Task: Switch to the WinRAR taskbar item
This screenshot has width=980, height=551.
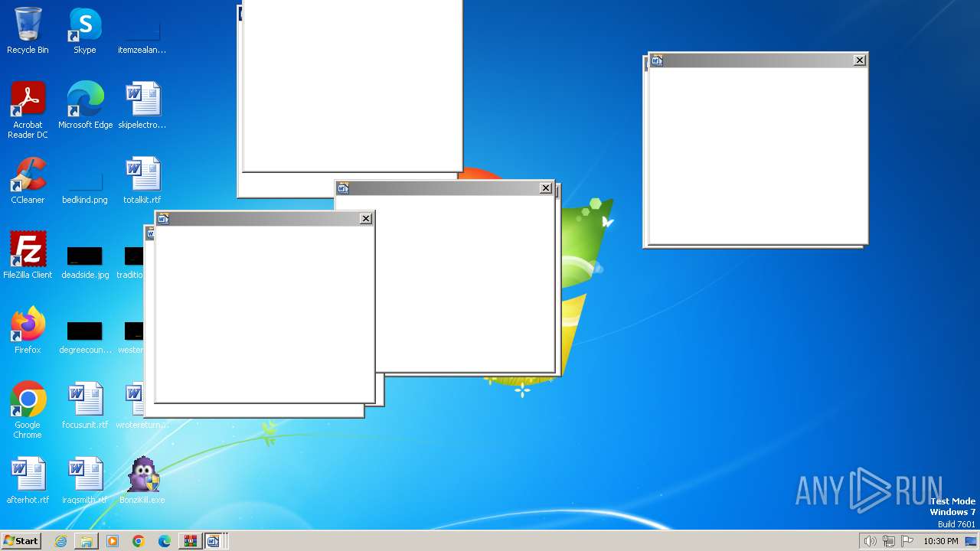Action: click(190, 541)
